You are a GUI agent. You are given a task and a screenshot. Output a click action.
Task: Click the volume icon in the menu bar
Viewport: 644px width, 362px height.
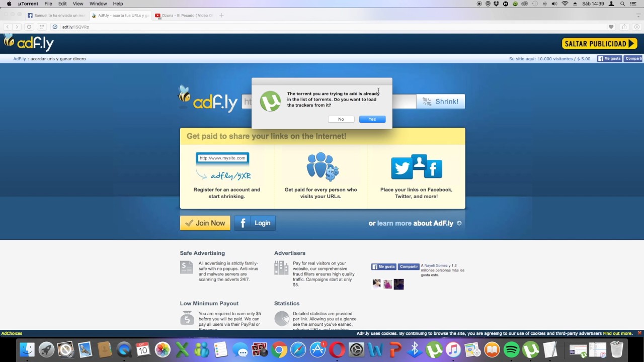pyautogui.click(x=554, y=4)
